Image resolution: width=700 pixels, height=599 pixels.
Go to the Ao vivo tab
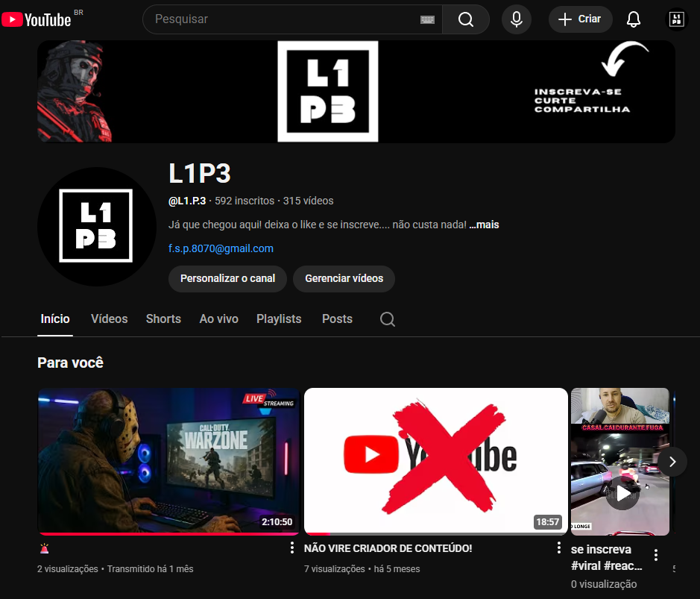coord(218,319)
